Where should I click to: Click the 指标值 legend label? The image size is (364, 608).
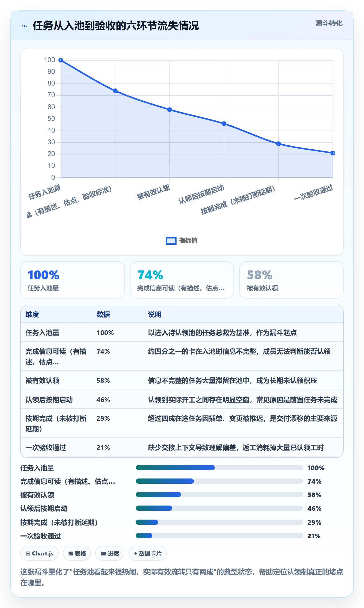pyautogui.click(x=188, y=241)
